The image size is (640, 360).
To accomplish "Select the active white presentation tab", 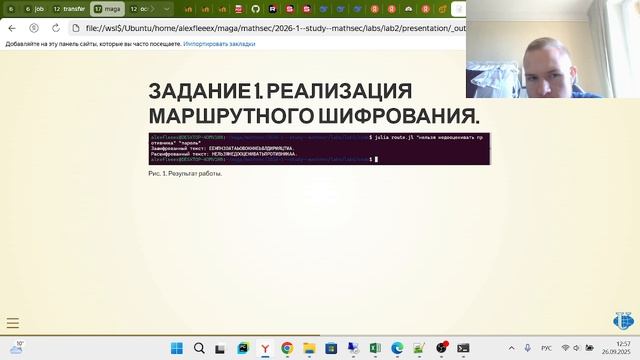I will pyautogui.click(x=458, y=9).
